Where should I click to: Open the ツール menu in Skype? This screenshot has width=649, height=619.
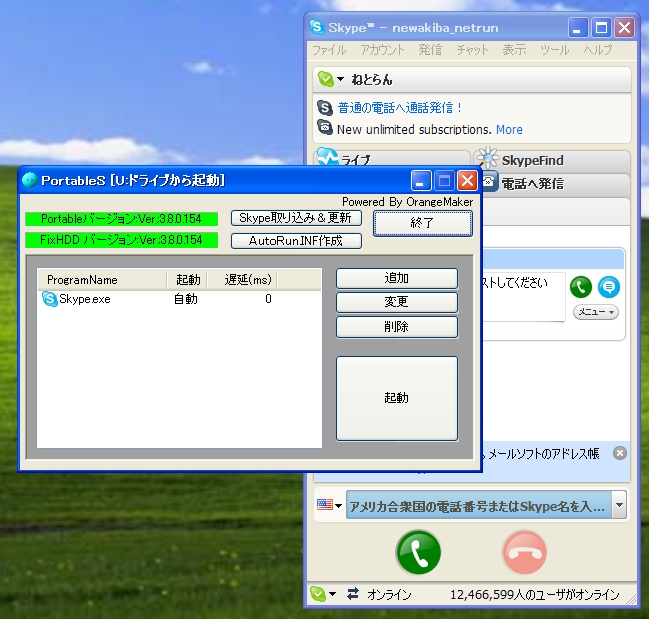(555, 50)
